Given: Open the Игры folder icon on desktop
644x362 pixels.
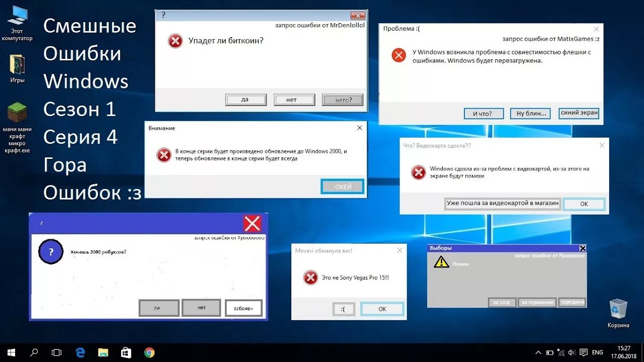Looking at the screenshot, I should coord(18,68).
